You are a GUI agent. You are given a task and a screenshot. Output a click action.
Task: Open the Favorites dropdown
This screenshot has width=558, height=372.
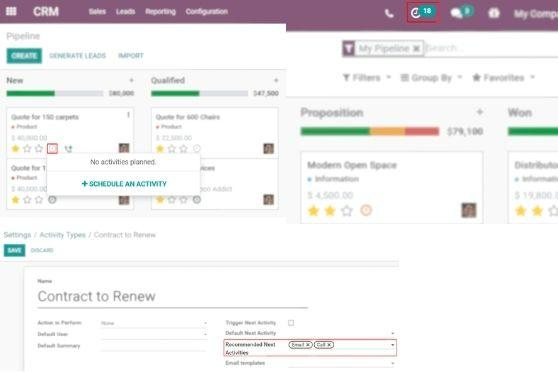coord(503,78)
